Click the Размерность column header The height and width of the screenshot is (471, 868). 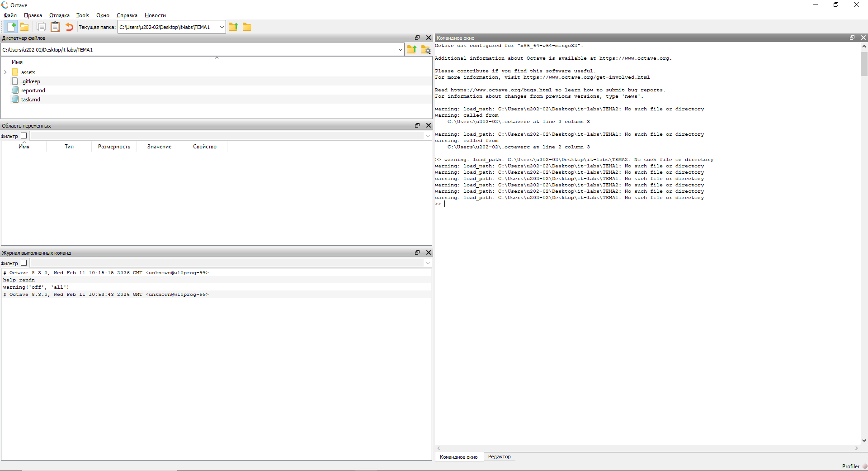(x=114, y=147)
